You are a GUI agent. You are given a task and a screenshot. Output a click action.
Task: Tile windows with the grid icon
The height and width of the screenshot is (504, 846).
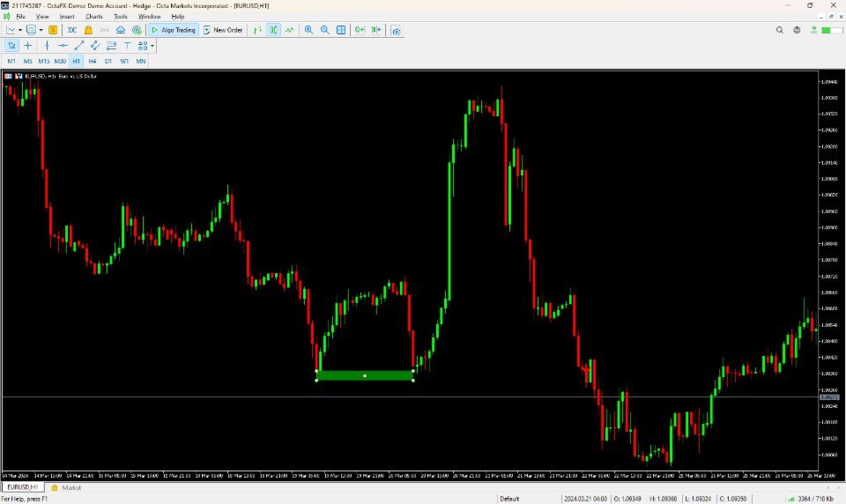tap(341, 30)
